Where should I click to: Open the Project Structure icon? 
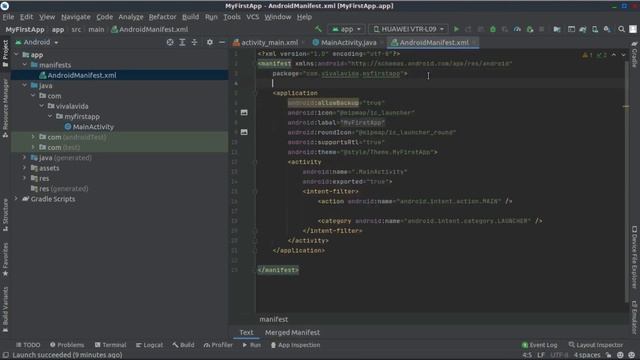point(557,29)
